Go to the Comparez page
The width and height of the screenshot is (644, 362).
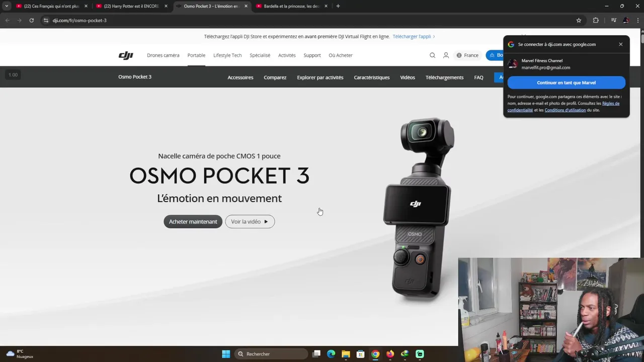point(275,77)
